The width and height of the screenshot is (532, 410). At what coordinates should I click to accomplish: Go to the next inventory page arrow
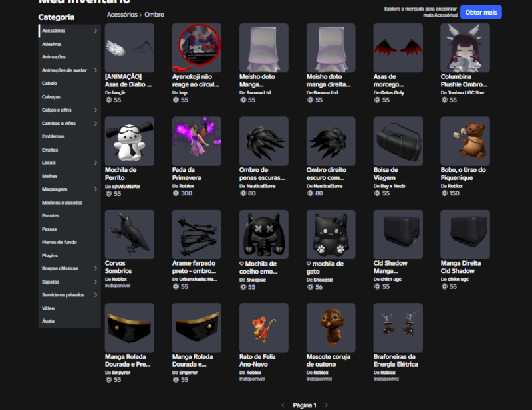click(326, 405)
